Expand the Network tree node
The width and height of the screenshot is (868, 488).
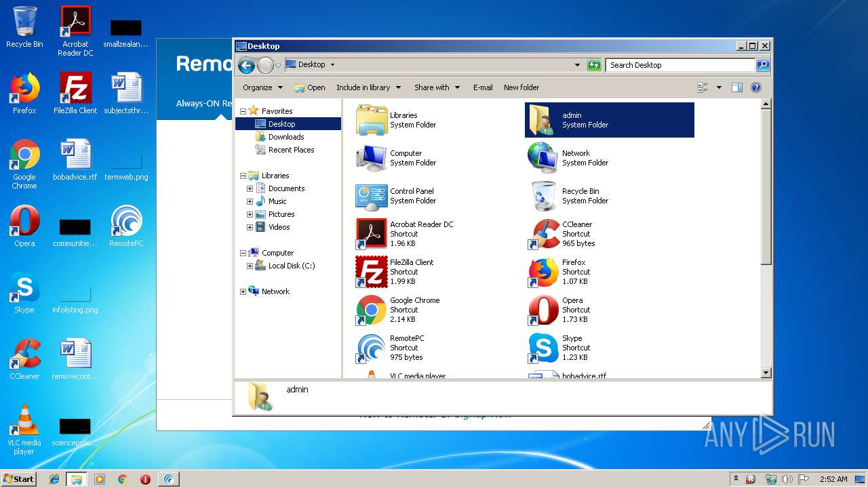(x=243, y=291)
